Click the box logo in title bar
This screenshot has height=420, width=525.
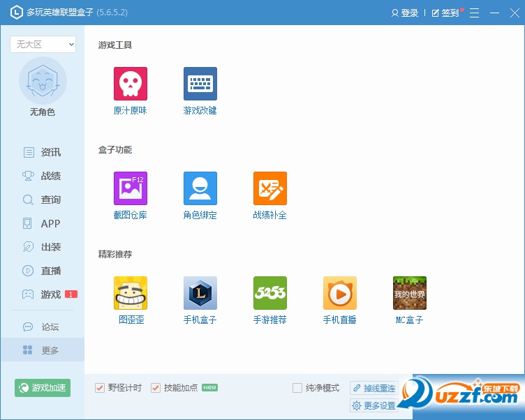click(x=17, y=13)
